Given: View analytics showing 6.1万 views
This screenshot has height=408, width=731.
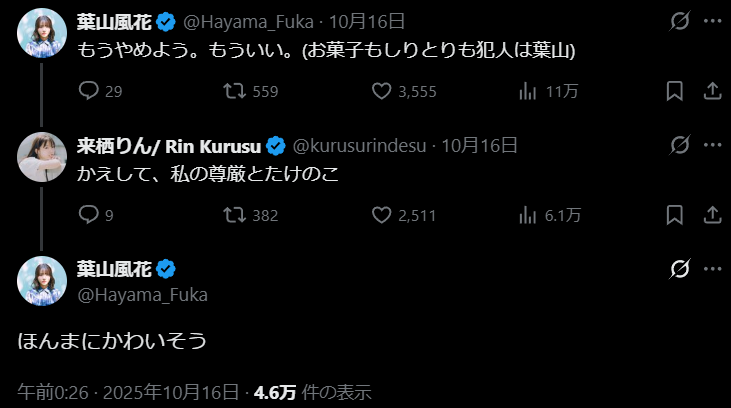Looking at the screenshot, I should coord(529,214).
